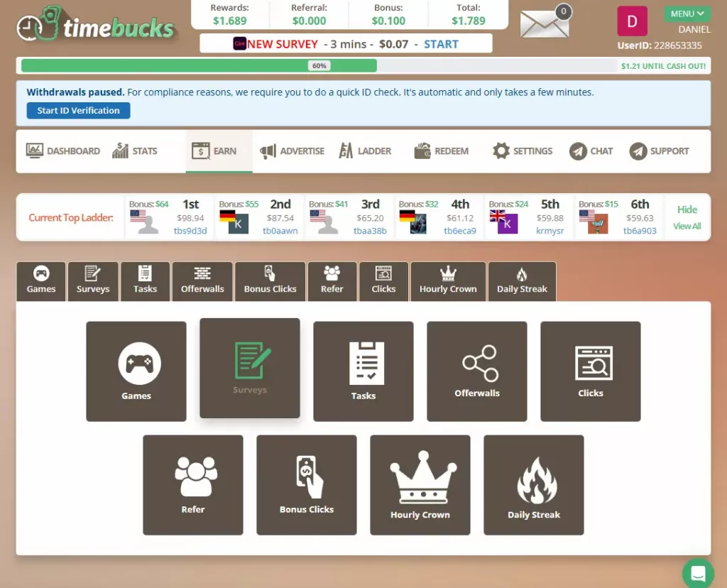Click the 2nd place K avatar thumbnail
The height and width of the screenshot is (588, 727).
coord(239,224)
